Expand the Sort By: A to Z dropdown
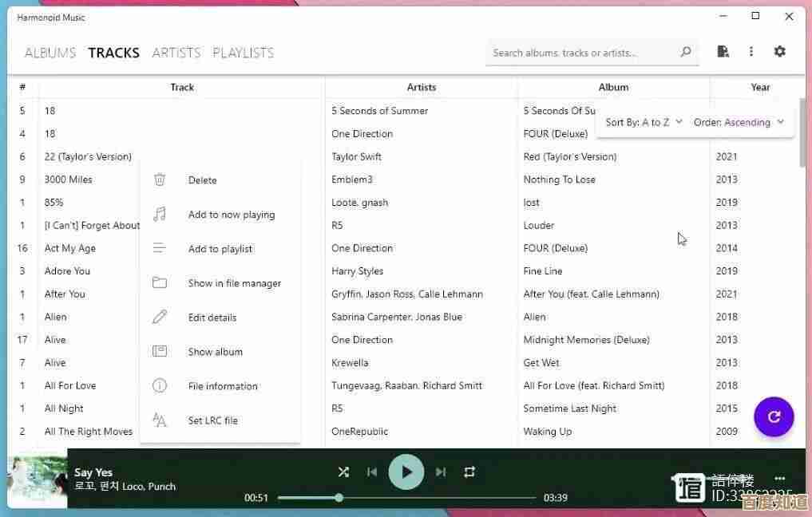 tap(644, 122)
